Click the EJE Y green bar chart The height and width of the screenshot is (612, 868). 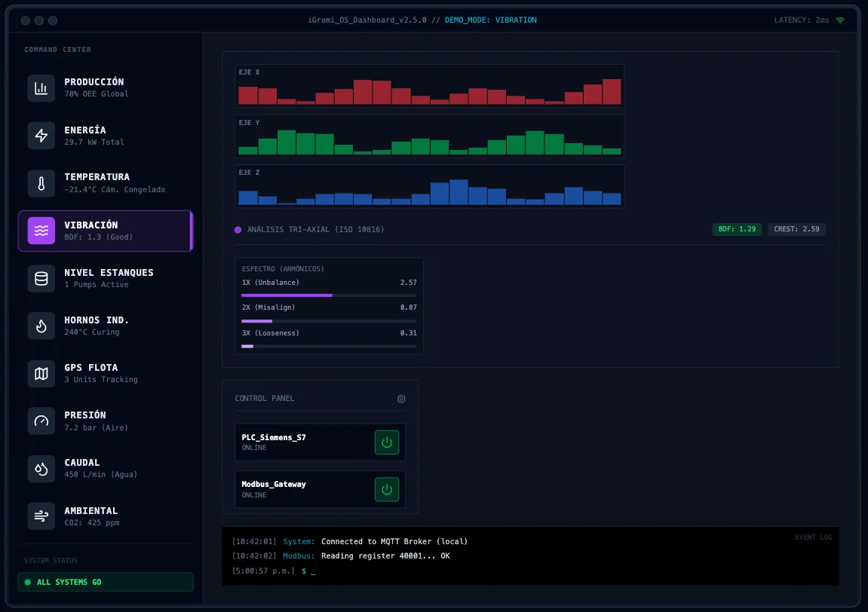(430, 136)
